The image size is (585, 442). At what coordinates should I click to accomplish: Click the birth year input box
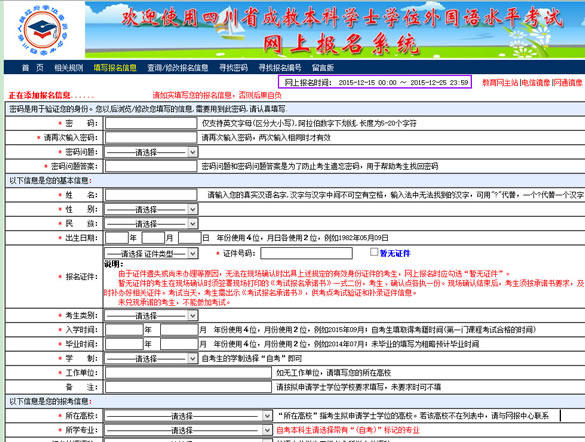(x=117, y=238)
